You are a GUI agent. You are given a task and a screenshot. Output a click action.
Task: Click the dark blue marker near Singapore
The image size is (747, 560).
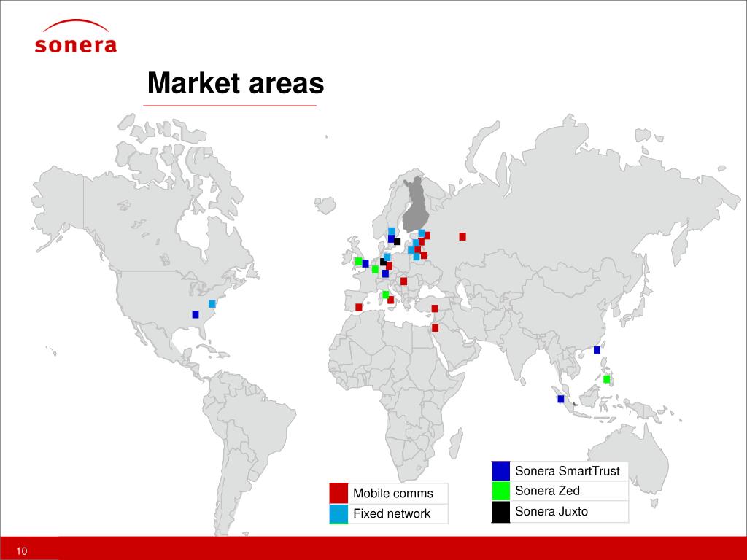point(561,399)
